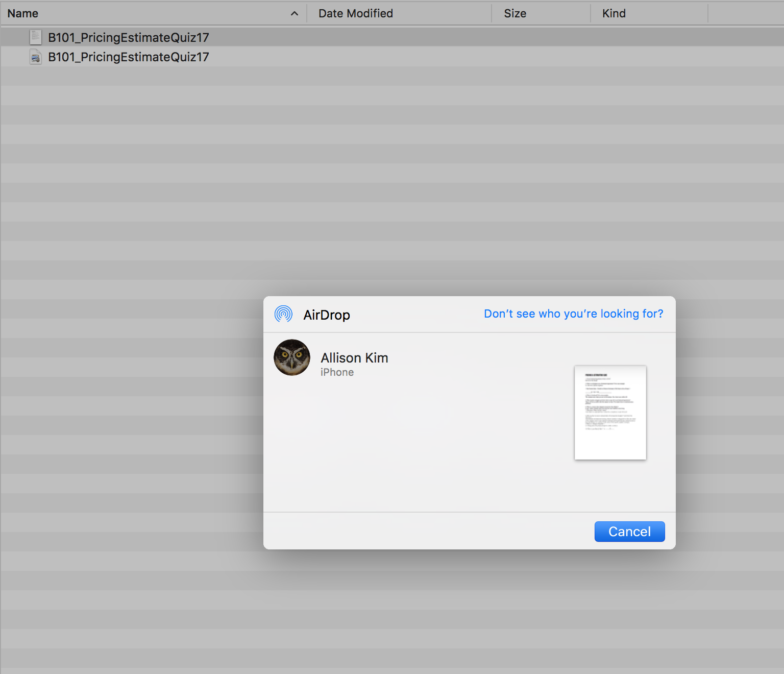Open the Kind column sorting
784x674 pixels.
tap(614, 13)
